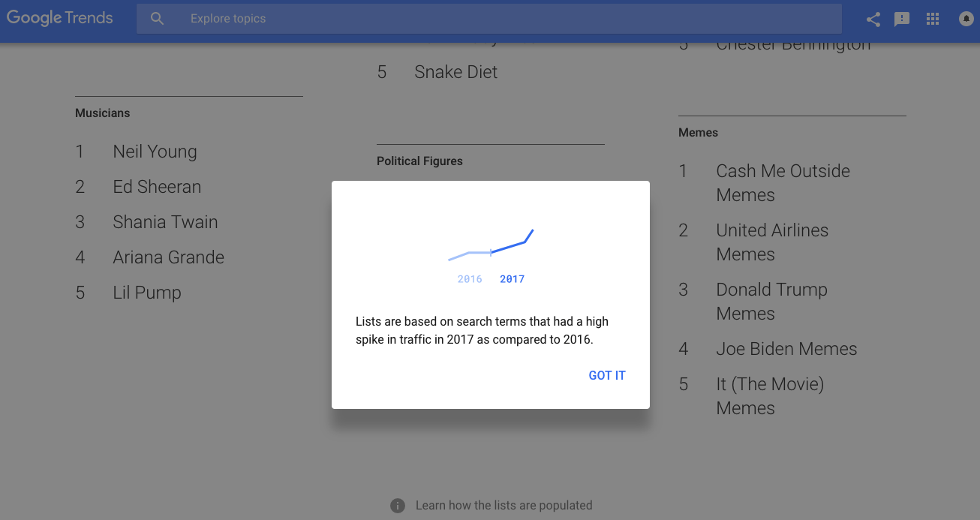Select Lil Pump in Musicians list
980x520 pixels.
click(x=147, y=293)
